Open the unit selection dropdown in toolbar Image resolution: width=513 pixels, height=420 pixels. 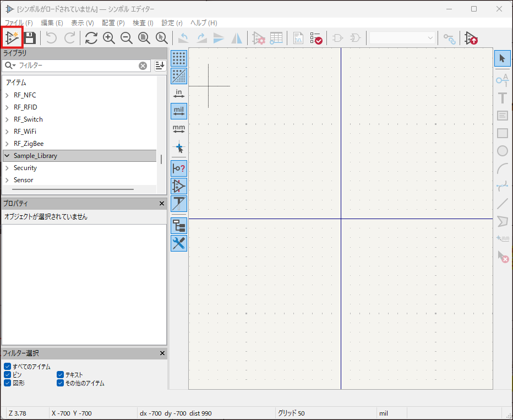tap(402, 38)
